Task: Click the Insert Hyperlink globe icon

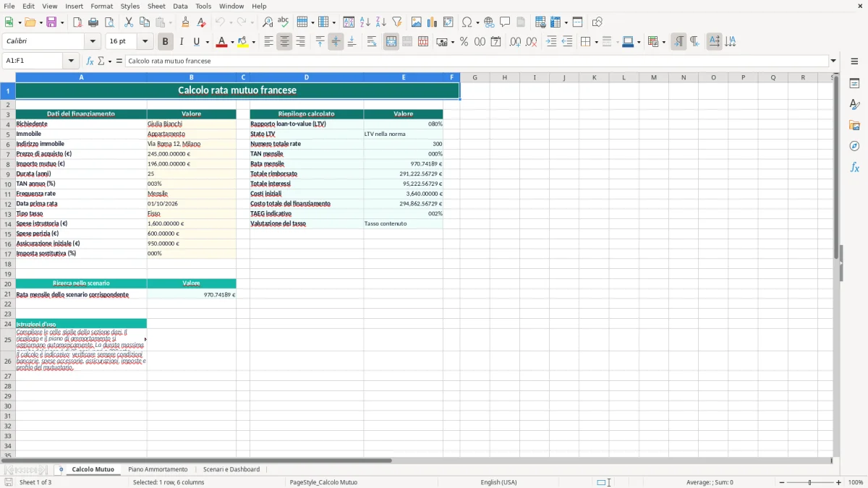Action: click(489, 22)
